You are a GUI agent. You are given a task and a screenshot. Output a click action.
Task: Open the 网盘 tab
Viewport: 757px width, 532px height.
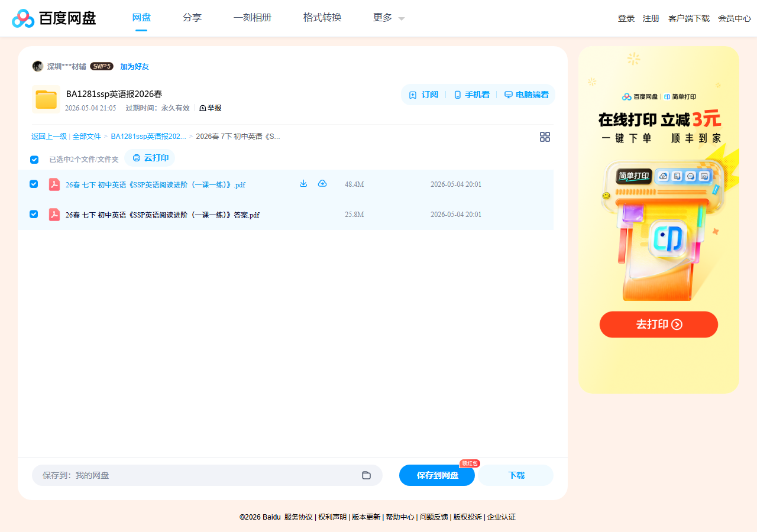pos(141,18)
